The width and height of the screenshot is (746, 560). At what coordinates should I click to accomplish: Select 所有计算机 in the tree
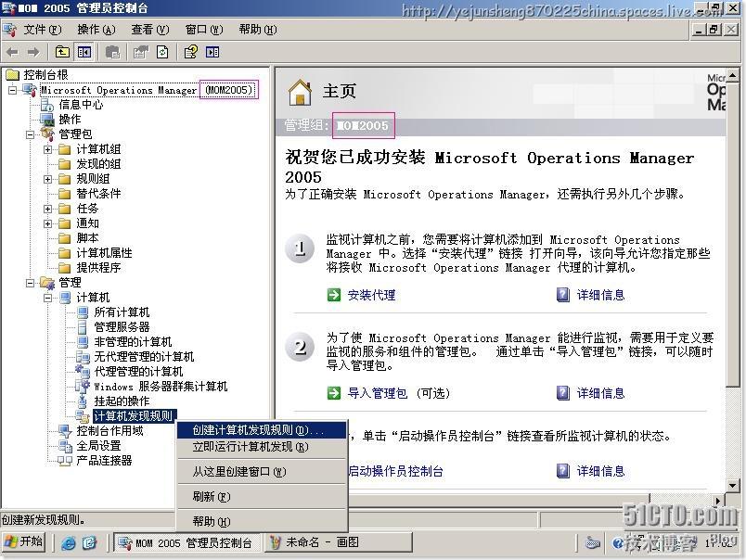(x=122, y=312)
